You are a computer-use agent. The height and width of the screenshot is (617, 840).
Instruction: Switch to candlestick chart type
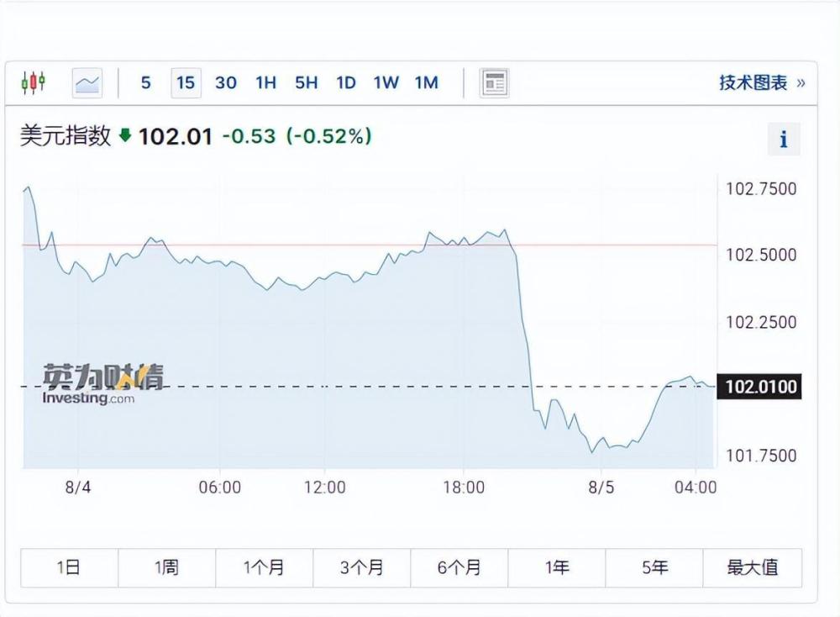tap(33, 82)
